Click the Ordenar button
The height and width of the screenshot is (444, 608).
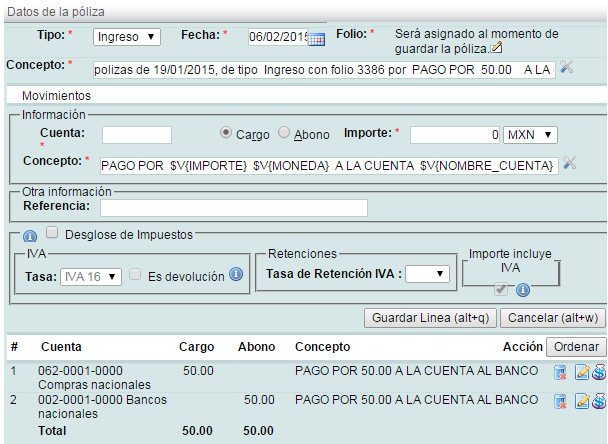(x=576, y=347)
